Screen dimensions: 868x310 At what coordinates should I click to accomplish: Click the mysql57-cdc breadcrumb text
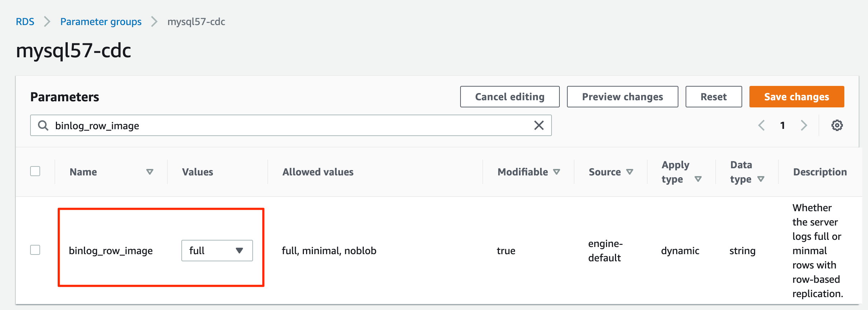coord(196,22)
